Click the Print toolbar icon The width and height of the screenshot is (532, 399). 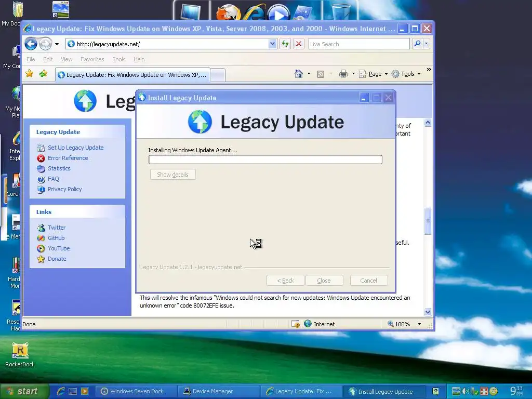(343, 74)
